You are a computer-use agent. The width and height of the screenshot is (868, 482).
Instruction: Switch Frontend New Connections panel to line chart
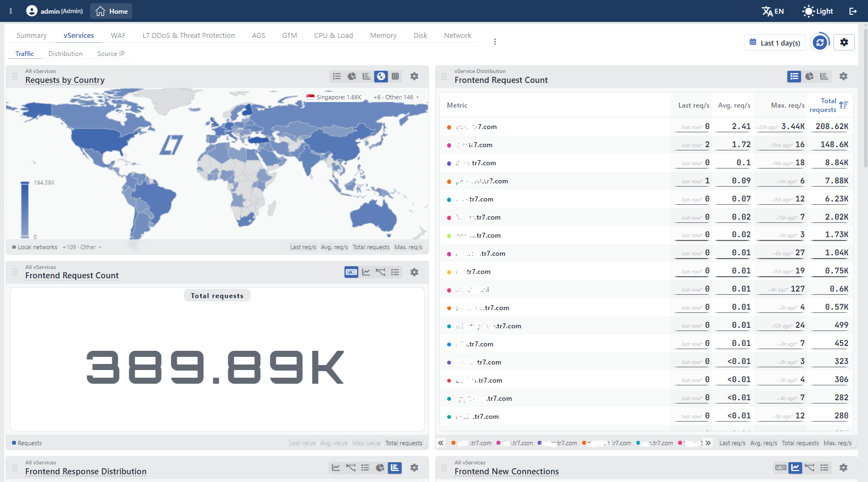(x=795, y=468)
